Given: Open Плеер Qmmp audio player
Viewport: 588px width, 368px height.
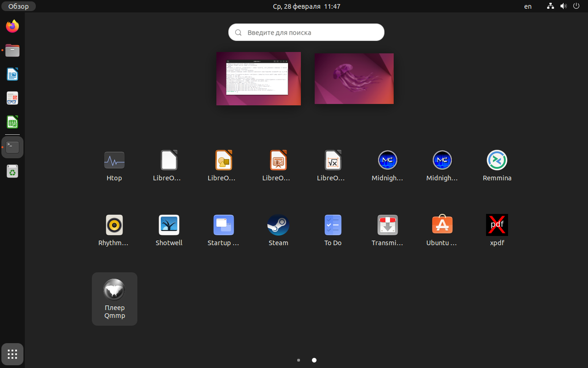Looking at the screenshot, I should click(115, 299).
